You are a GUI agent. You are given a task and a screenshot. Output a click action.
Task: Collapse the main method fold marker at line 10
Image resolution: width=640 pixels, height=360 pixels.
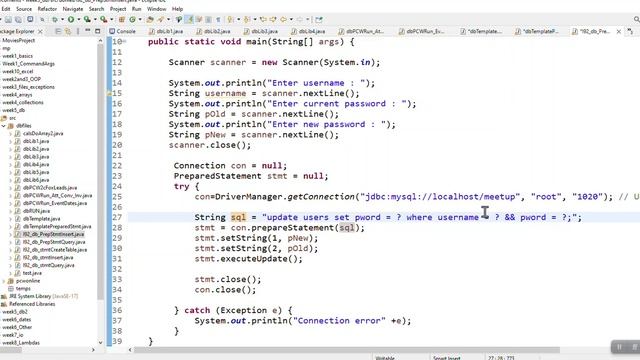[x=124, y=42]
